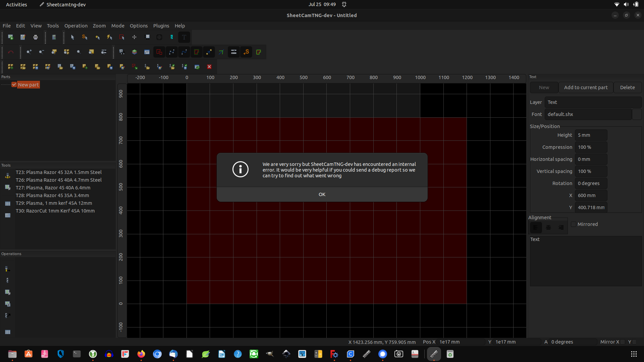Click the torch with arrow icon in Operations panel
Screen dimensions: 644x362
tap(8, 269)
